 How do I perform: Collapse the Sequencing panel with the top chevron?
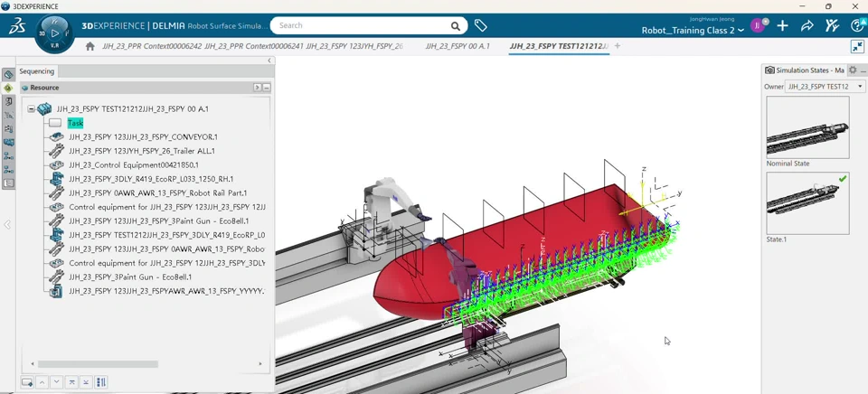[269, 61]
